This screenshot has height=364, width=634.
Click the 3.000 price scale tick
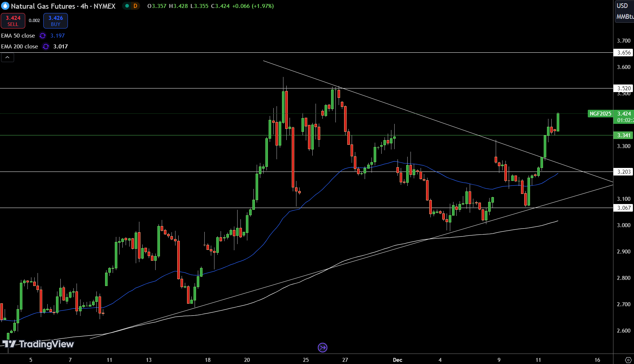tap(624, 225)
